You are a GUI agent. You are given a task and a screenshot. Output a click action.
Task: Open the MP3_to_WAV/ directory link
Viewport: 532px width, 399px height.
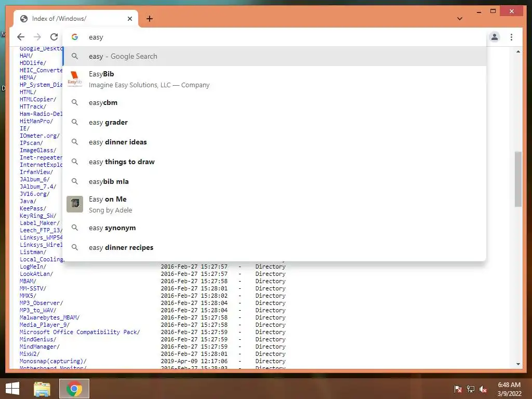pos(38,311)
